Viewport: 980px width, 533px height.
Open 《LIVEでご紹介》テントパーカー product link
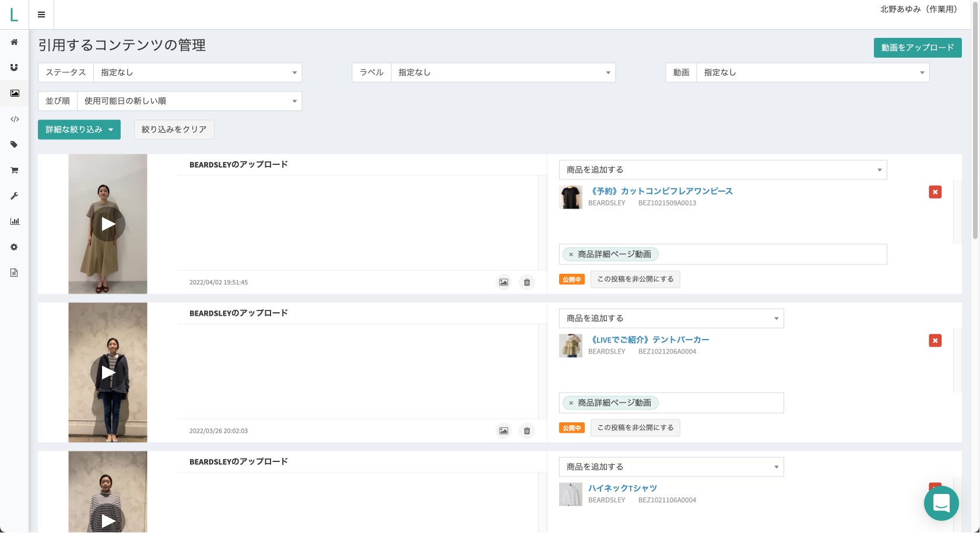pos(648,340)
